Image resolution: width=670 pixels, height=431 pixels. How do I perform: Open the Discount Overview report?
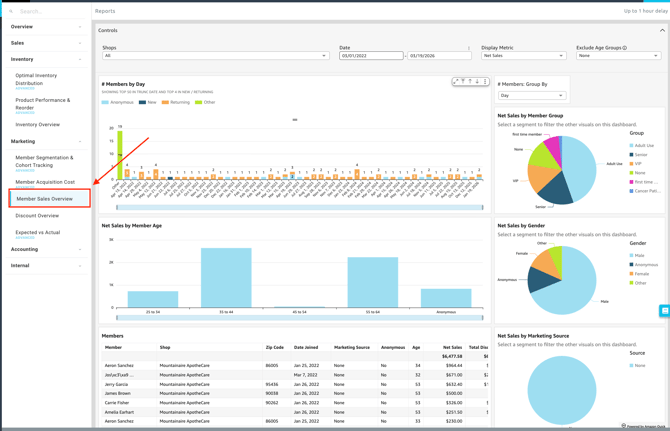(x=37, y=216)
